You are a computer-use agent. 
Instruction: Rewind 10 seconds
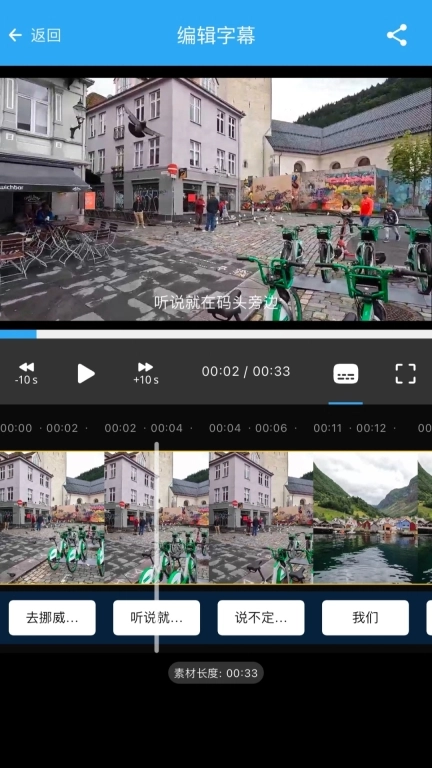[x=26, y=373]
